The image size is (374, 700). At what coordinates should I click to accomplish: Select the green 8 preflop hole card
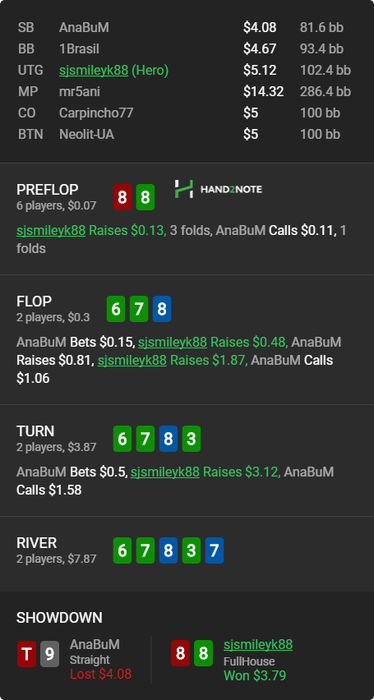tap(145, 197)
